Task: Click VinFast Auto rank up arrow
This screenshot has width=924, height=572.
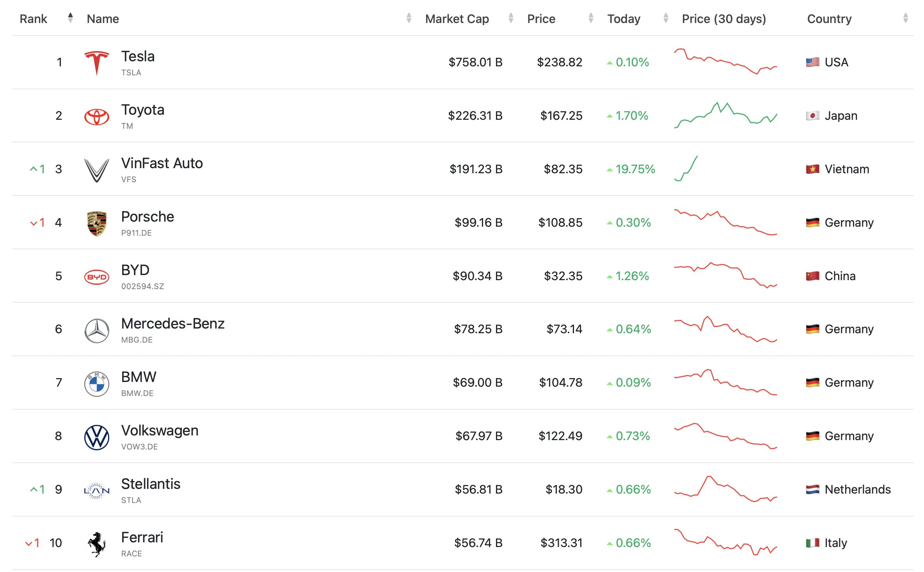Action: 34,169
